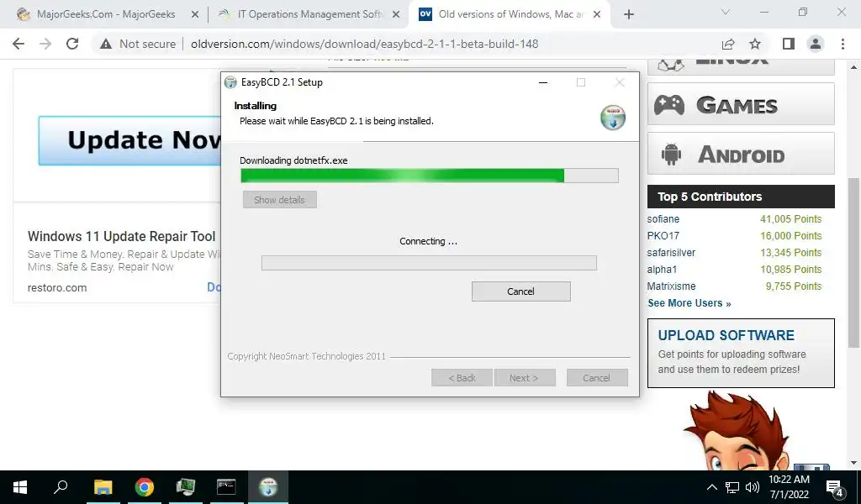Go back to the previous browser page
Viewport: 861px width, 504px height.
18,44
